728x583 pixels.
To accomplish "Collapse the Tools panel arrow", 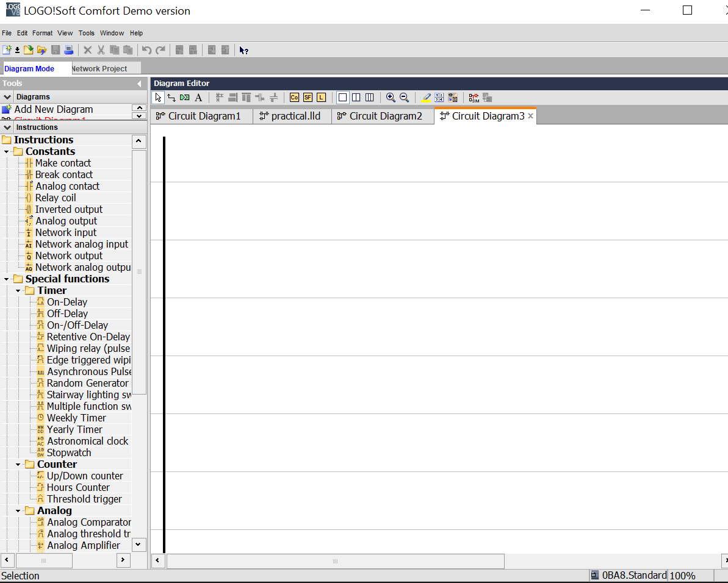I will [139, 84].
